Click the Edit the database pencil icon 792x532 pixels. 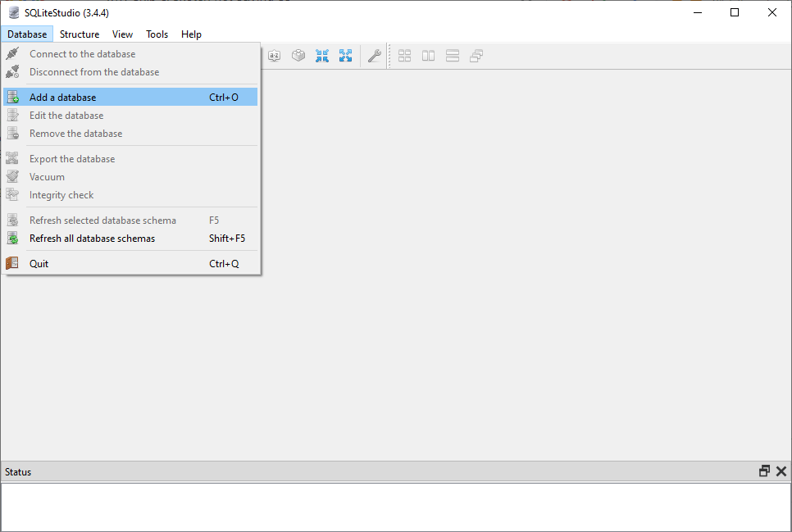pos(12,116)
